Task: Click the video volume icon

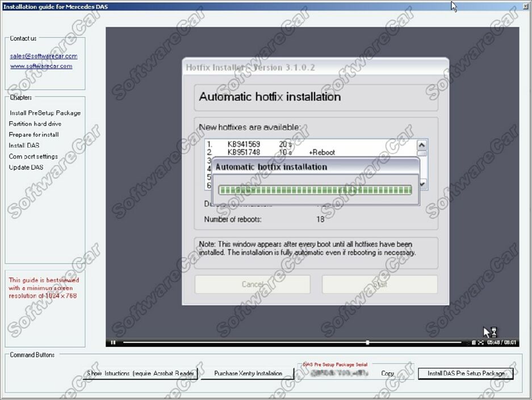Action: point(474,343)
